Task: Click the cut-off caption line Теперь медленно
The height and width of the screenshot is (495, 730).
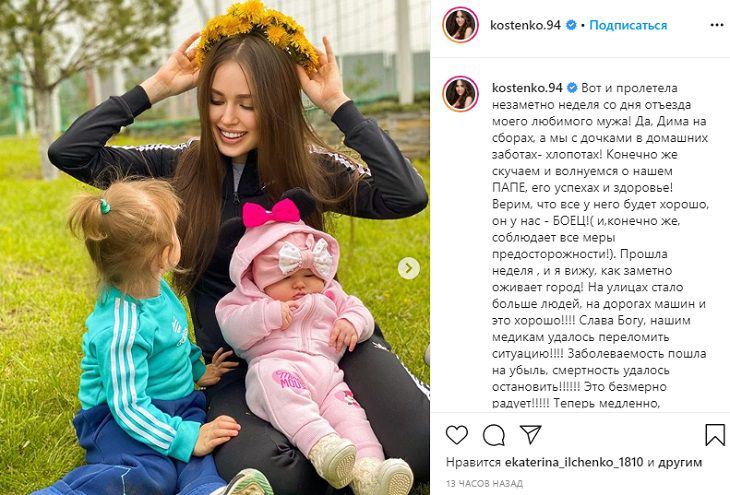Action: pyautogui.click(x=607, y=404)
